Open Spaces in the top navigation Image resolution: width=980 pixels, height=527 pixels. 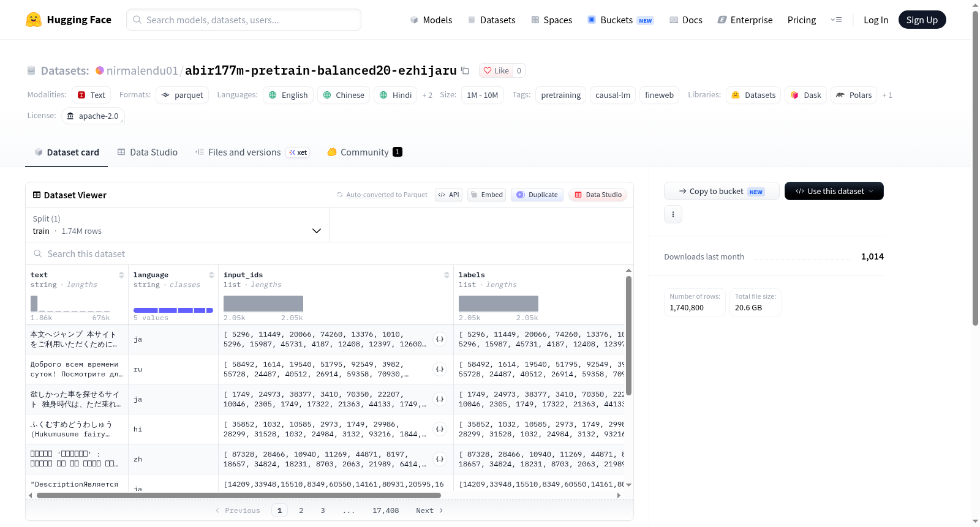click(551, 20)
